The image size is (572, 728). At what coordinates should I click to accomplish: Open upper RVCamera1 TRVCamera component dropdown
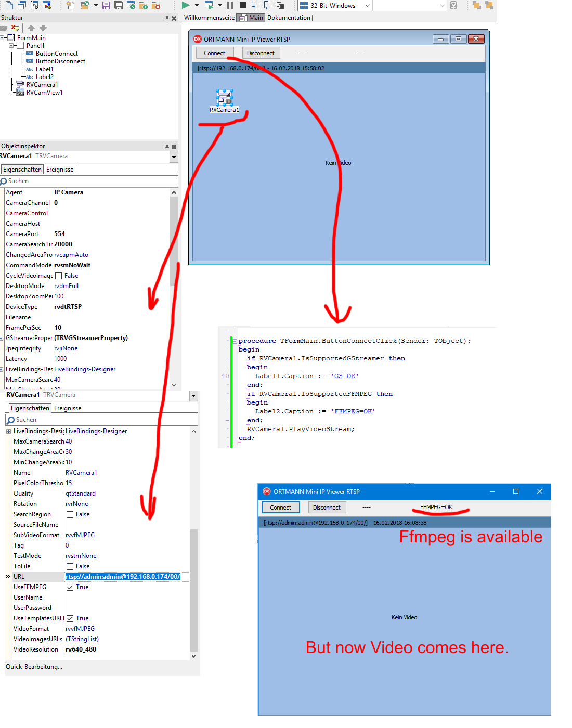[174, 157]
